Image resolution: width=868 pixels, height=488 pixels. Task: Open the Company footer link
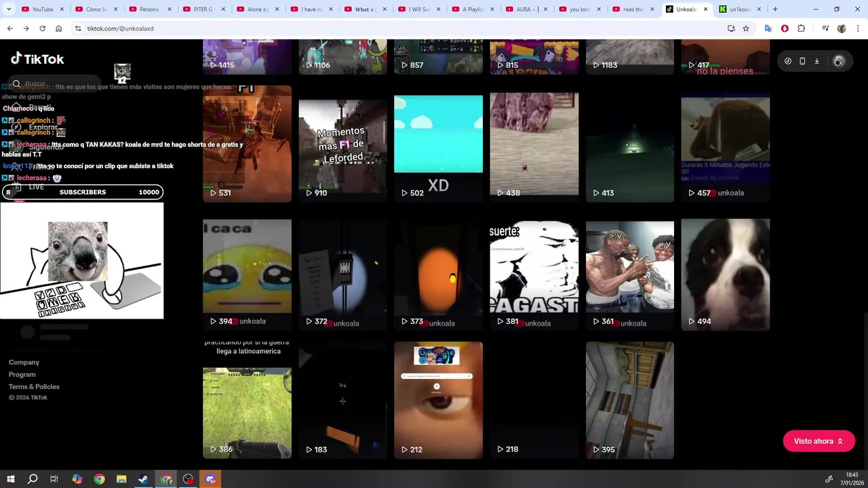[24, 363]
